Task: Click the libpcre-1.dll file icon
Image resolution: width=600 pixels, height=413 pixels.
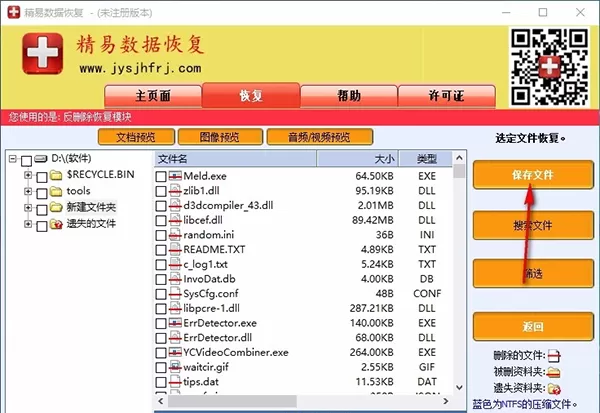Action: coord(175,308)
